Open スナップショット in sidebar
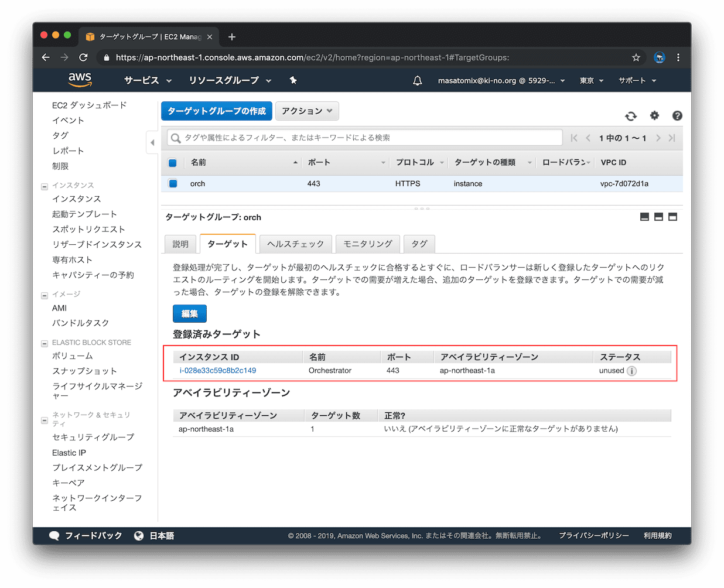Screen dimensions: 724x588 (84, 371)
